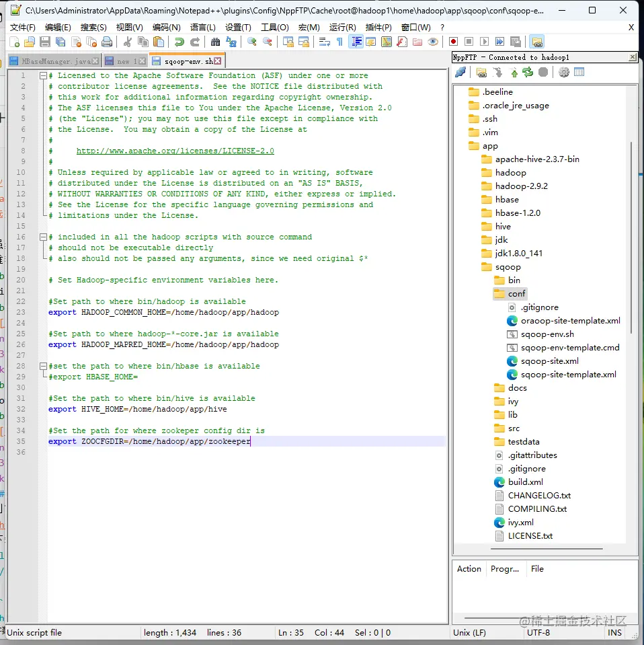
Task: Close the sqoop-env.sh tab
Action: click(x=218, y=61)
